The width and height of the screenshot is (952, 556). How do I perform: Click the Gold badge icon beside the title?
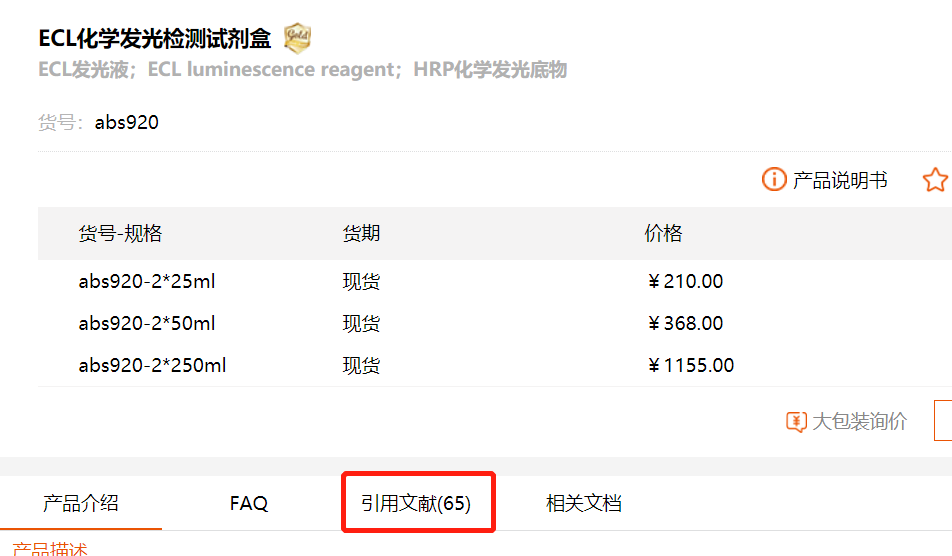coord(297,39)
